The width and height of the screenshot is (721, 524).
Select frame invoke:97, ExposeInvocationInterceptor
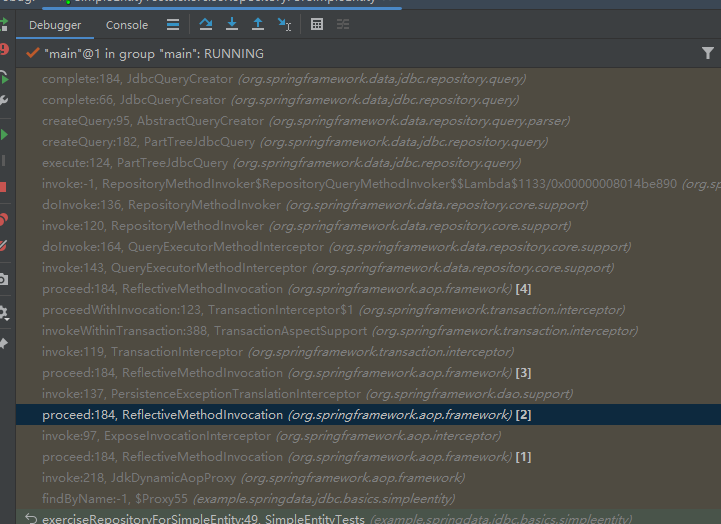tap(368, 436)
